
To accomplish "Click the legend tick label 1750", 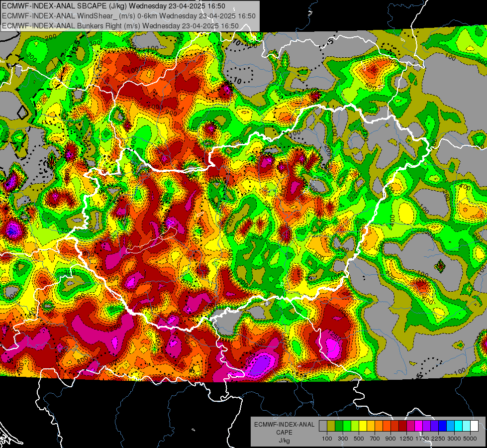I will (x=422, y=439).
